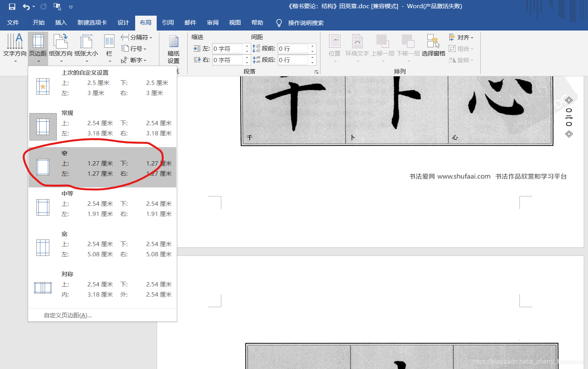Increase 段前 spacing with up arrow

coord(313,47)
